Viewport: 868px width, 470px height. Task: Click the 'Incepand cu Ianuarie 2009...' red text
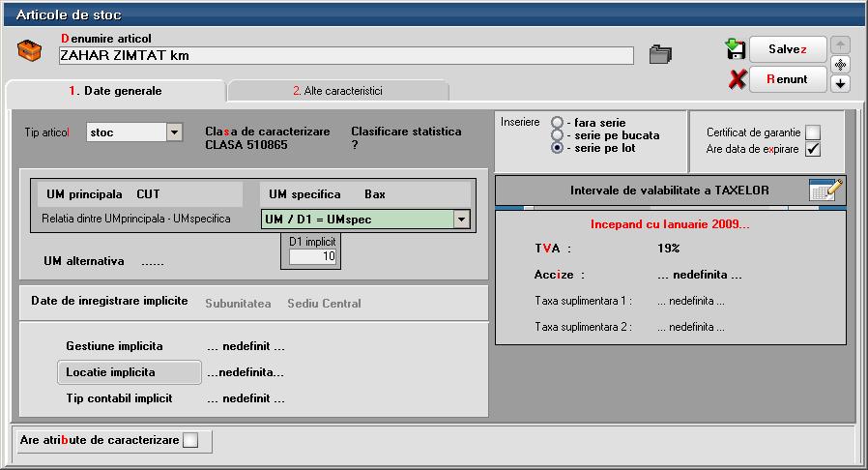coord(670,224)
